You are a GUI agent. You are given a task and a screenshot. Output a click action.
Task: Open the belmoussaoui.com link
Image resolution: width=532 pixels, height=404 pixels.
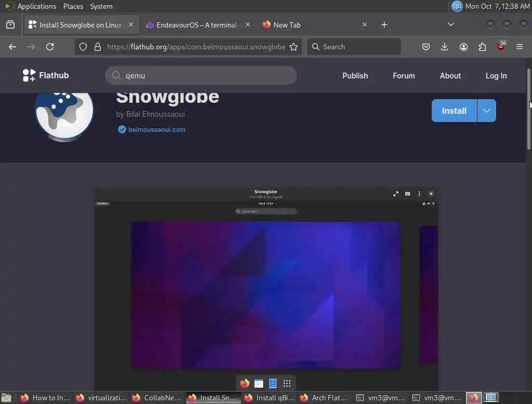157,130
